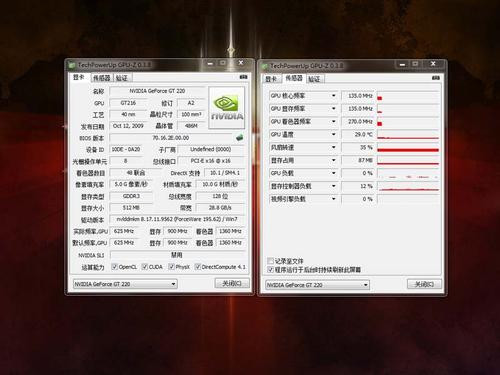Maximize the left GPU-Z window

(223, 63)
